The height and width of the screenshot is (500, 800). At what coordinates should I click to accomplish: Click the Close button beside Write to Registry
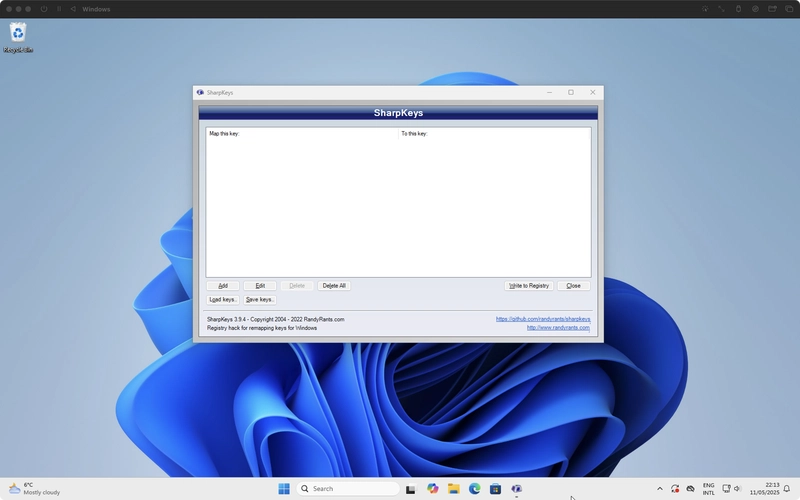[x=573, y=286]
